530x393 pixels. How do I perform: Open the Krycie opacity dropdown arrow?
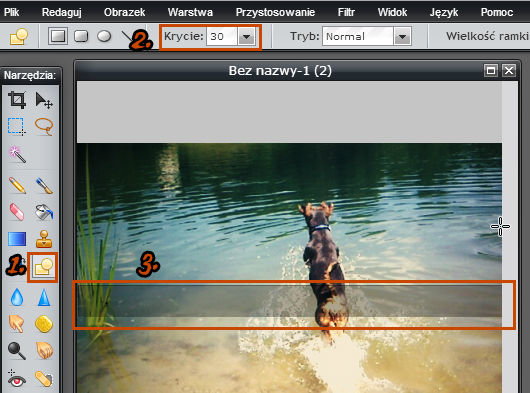246,36
